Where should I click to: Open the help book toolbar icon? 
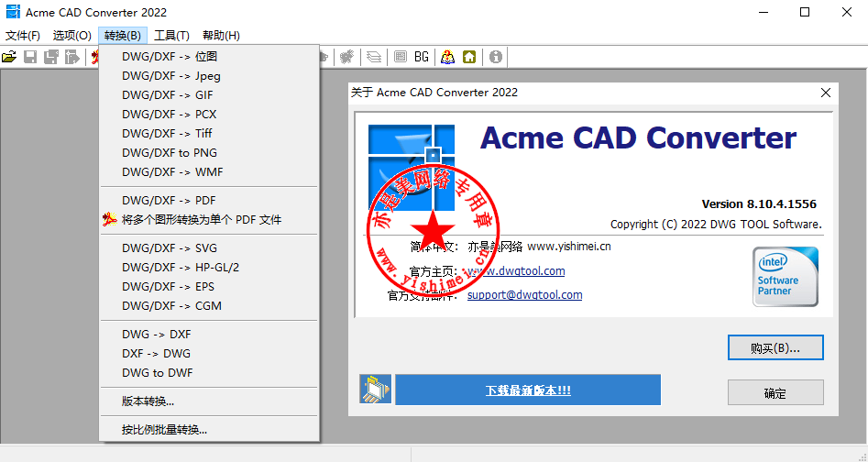click(x=448, y=57)
